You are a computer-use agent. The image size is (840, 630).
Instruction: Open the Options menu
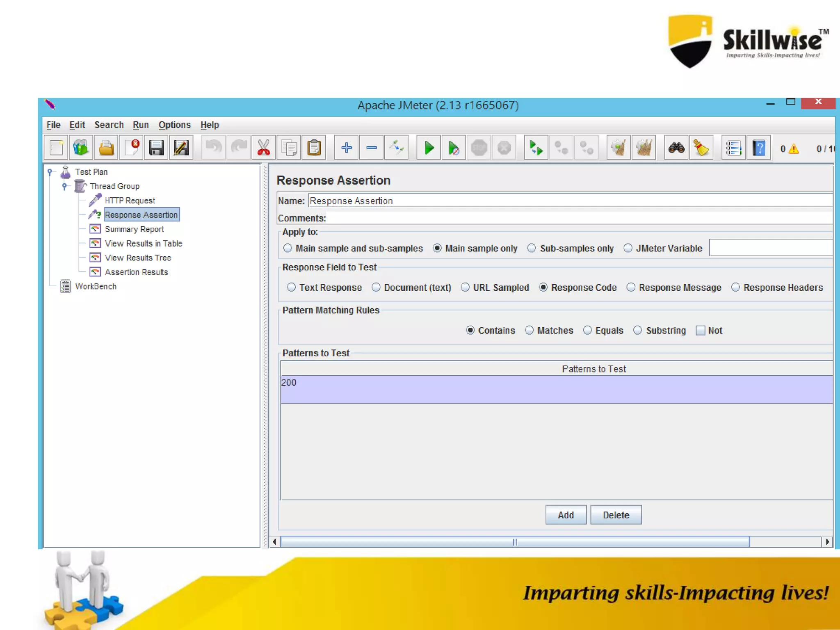coord(174,125)
